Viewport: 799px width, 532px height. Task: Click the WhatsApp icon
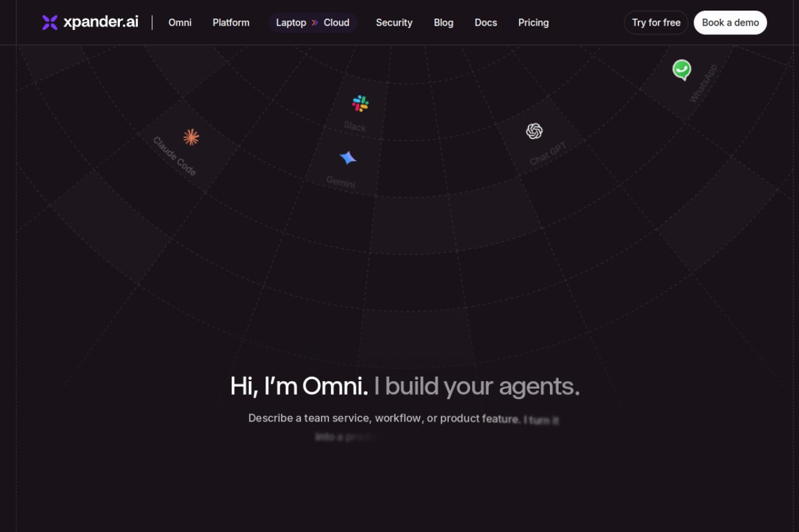tap(682, 70)
